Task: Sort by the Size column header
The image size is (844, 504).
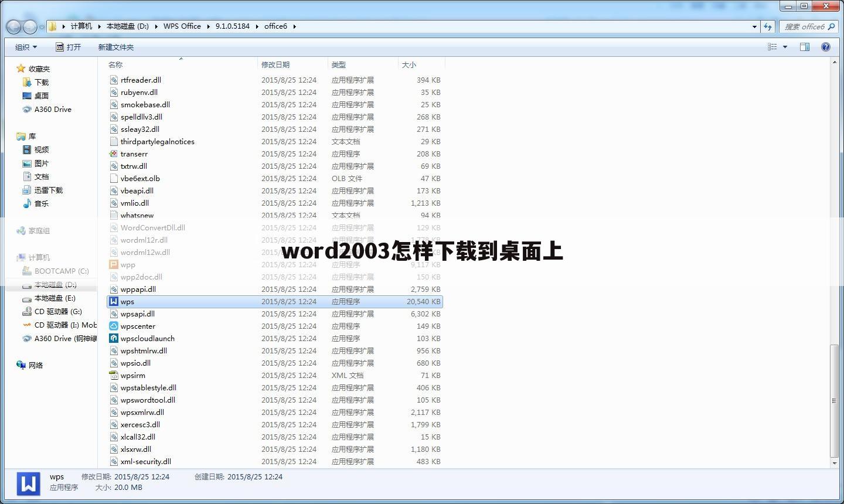Action: [421, 64]
